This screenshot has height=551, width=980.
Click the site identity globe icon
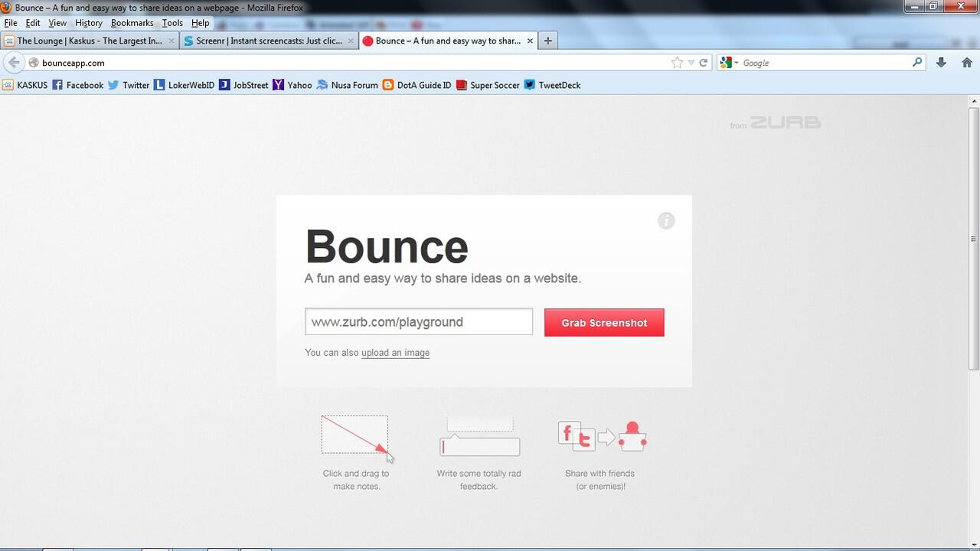34,63
